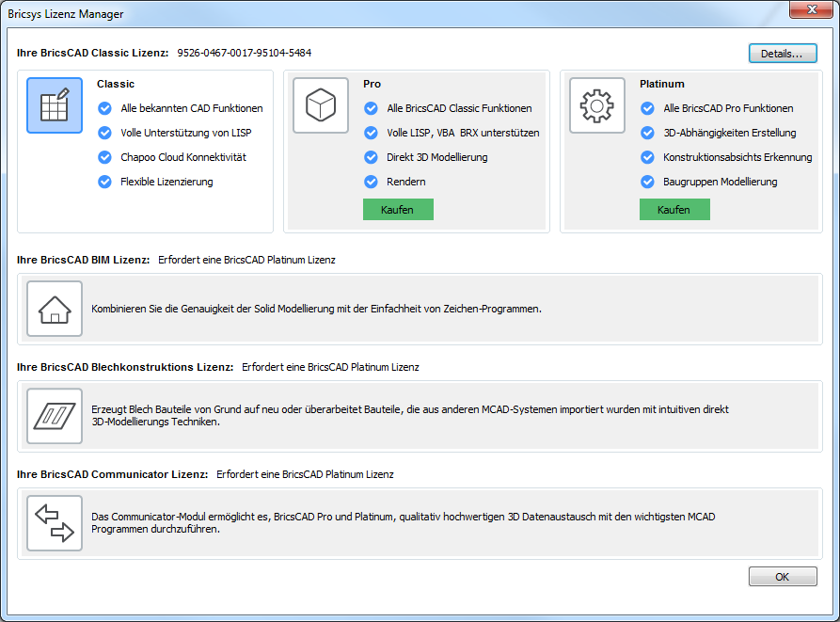Click checkmark beside 'Direkt 3D Modellierung'
Viewport: 840px width, 622px height.
point(371,157)
